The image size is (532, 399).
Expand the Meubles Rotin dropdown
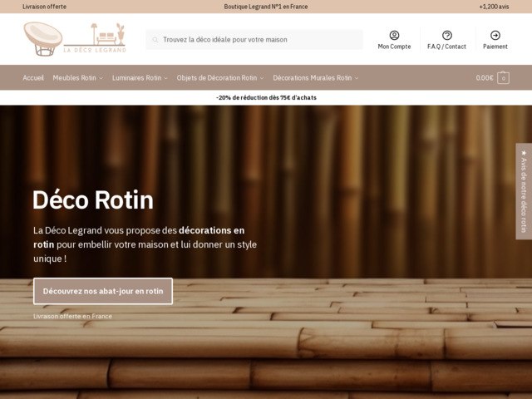77,78
